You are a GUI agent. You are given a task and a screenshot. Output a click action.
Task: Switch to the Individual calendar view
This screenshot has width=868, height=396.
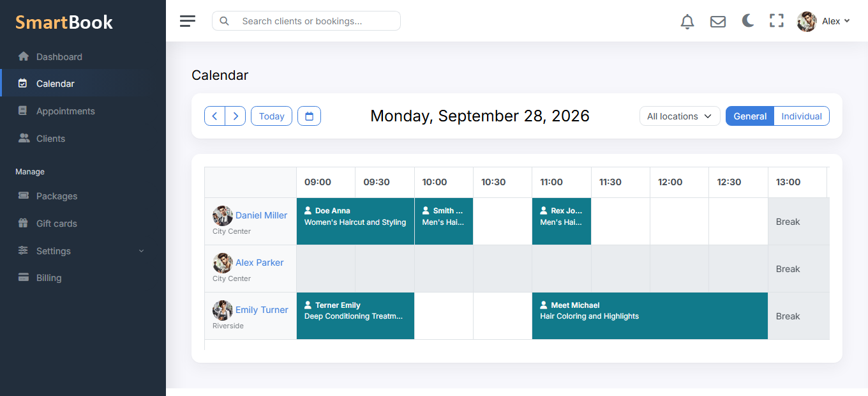coord(802,116)
